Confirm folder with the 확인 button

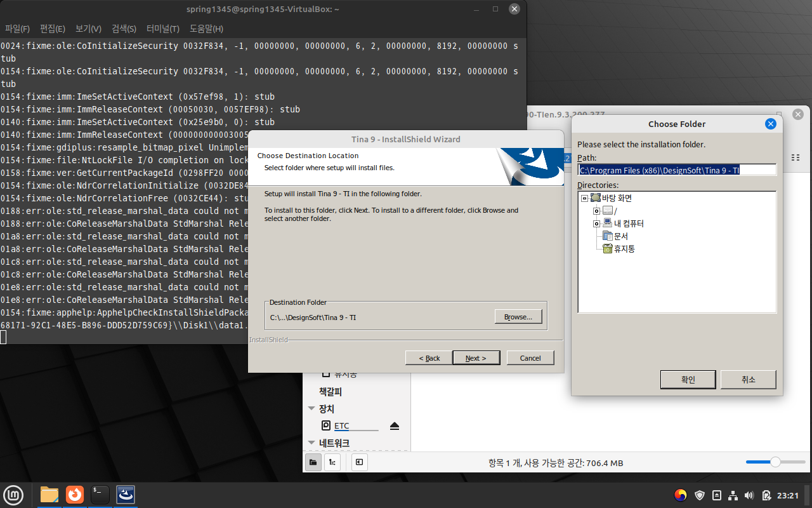point(688,380)
